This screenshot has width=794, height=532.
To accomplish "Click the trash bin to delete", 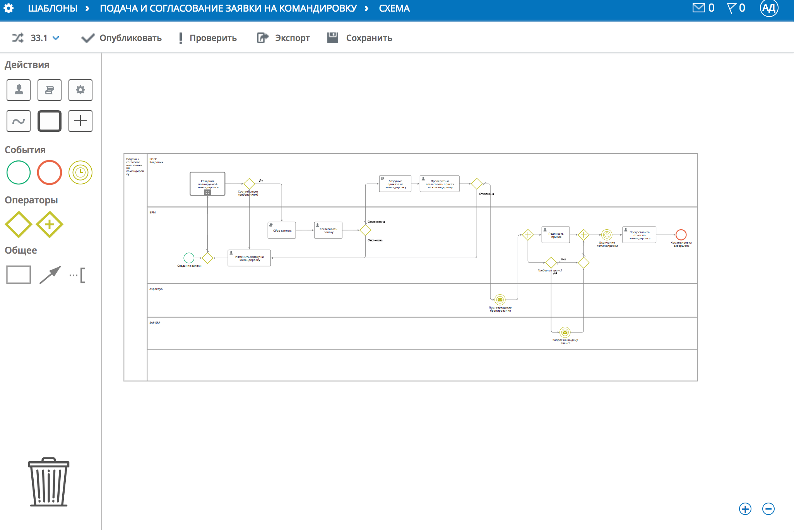I will tap(49, 482).
